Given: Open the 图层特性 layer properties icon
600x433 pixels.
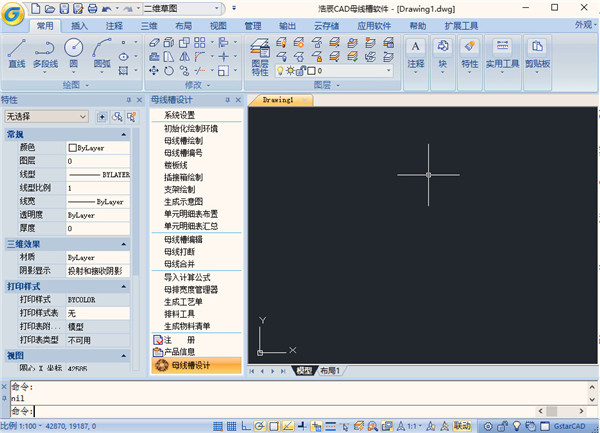Looking at the screenshot, I should [x=260, y=52].
